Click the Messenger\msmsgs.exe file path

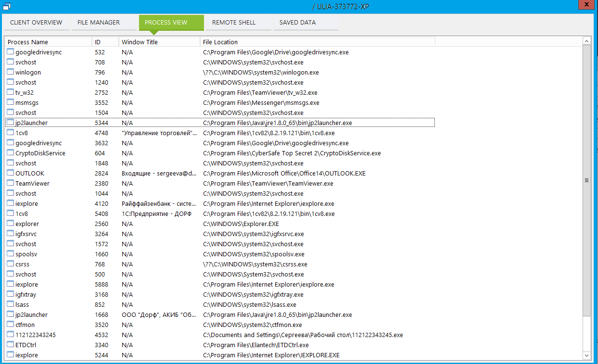[261, 102]
